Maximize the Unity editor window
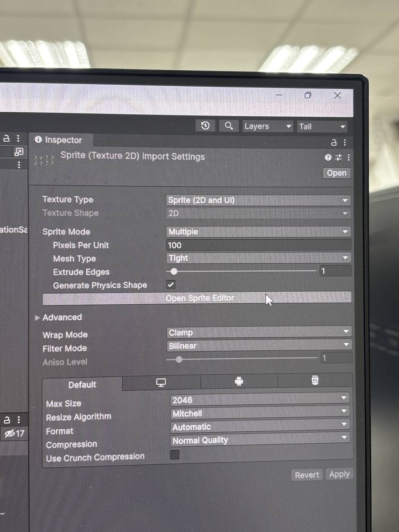This screenshot has height=532, width=399. 308,95
